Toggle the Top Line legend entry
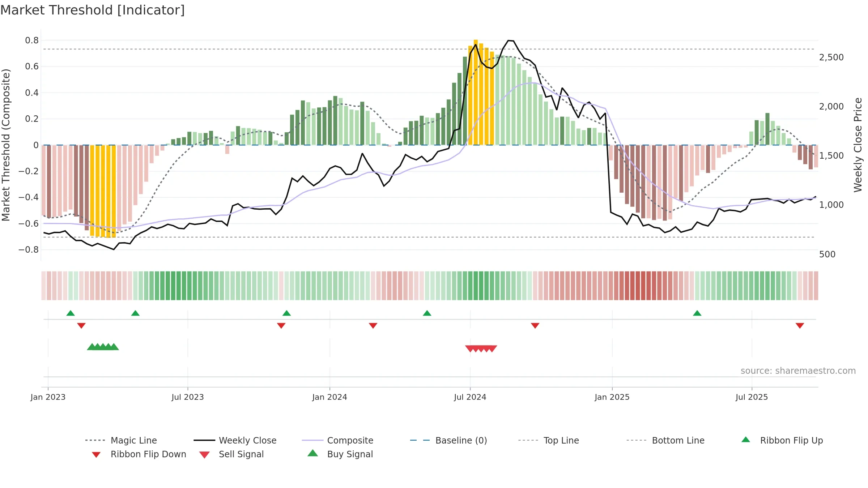The width and height of the screenshot is (868, 488). coord(548,440)
